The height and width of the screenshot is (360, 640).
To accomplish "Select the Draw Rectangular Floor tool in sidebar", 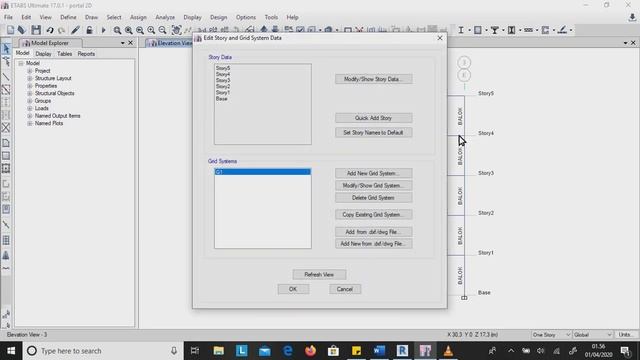I will click(6, 156).
